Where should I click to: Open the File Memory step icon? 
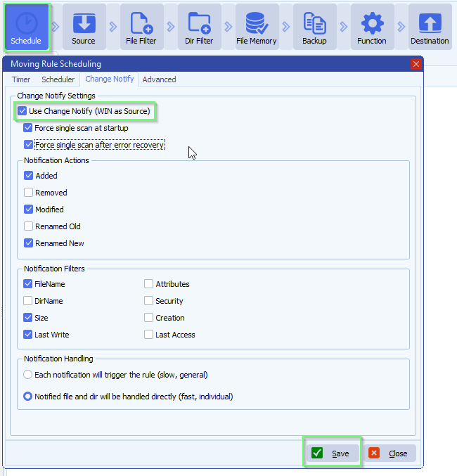(257, 27)
